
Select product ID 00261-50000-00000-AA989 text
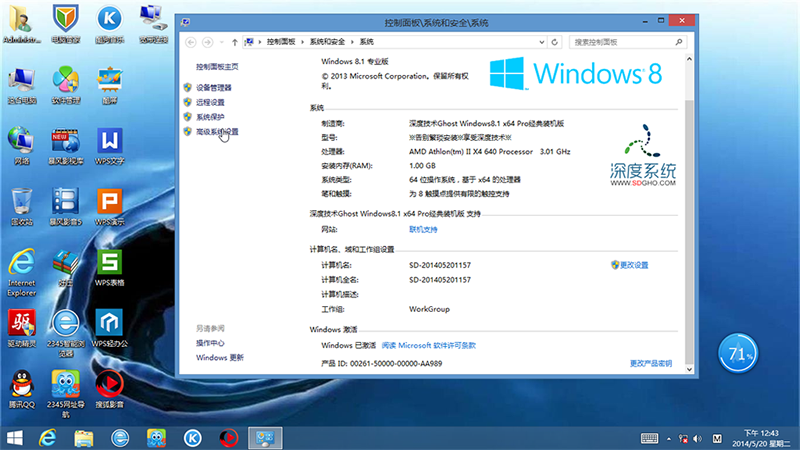(396, 363)
